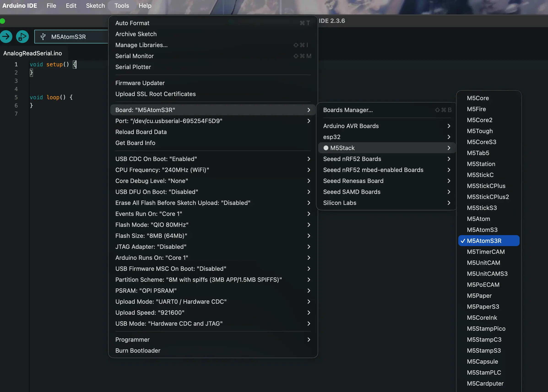
Task: Click Get Board Info
Action: point(135,143)
